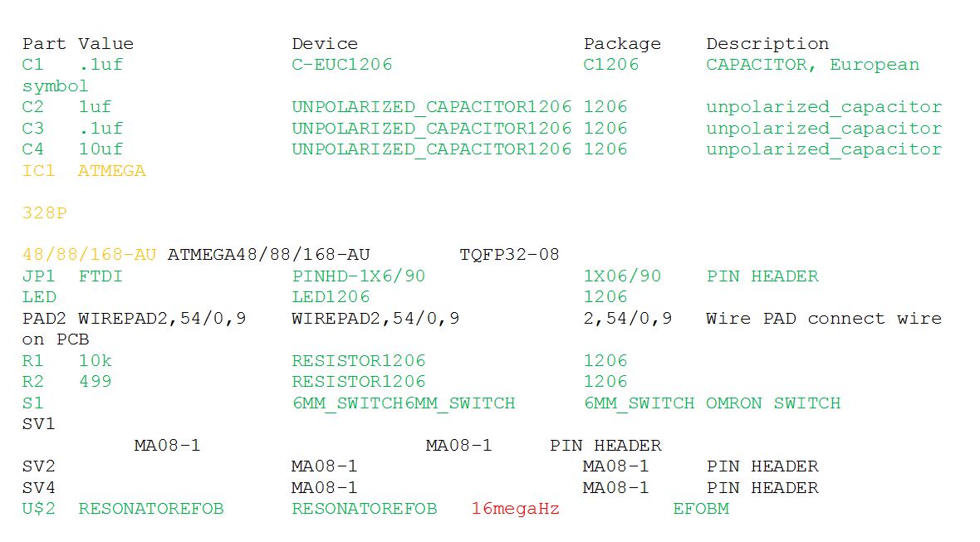Click the 'Package' column header
The image size is (980, 542).
622,44
